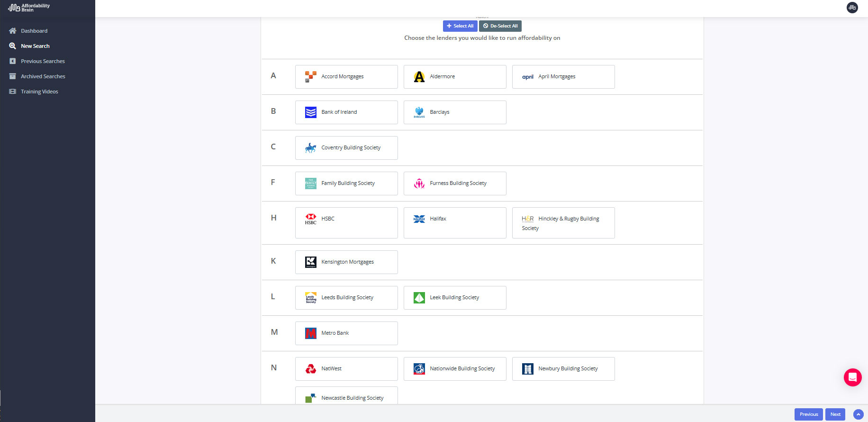Click the De-Select All button
868x422 pixels.
(x=500, y=26)
